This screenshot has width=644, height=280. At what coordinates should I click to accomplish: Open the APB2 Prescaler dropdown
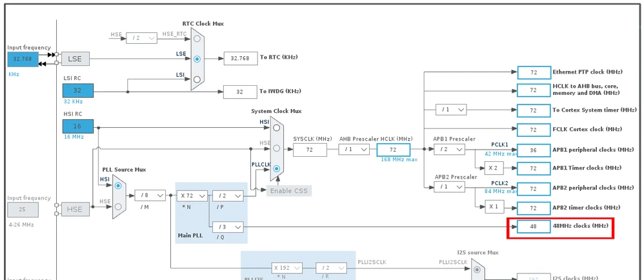(449, 187)
